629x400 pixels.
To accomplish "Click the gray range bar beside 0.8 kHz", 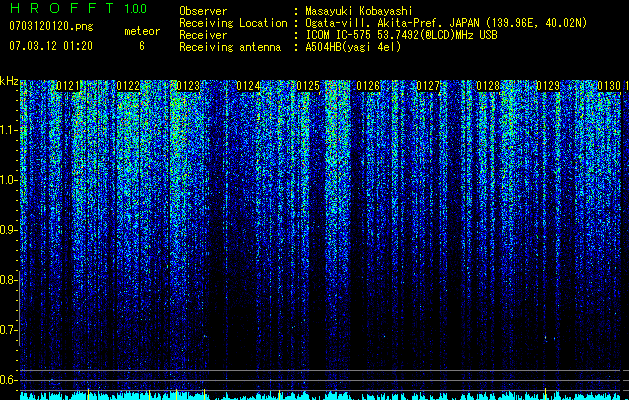I will tap(19, 308).
